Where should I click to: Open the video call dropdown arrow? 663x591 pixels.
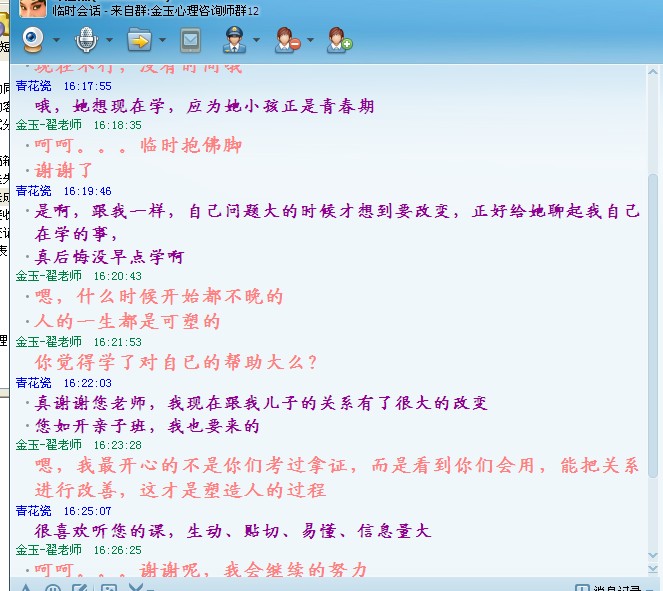pos(56,42)
